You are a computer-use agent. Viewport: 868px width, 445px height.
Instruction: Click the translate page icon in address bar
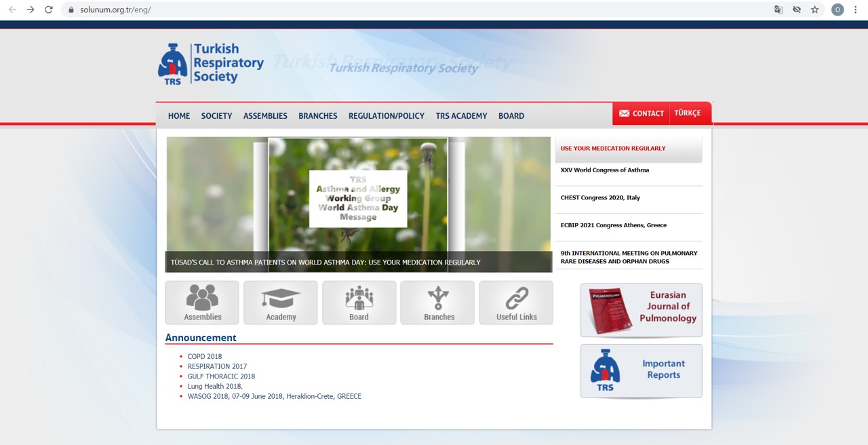tap(778, 9)
